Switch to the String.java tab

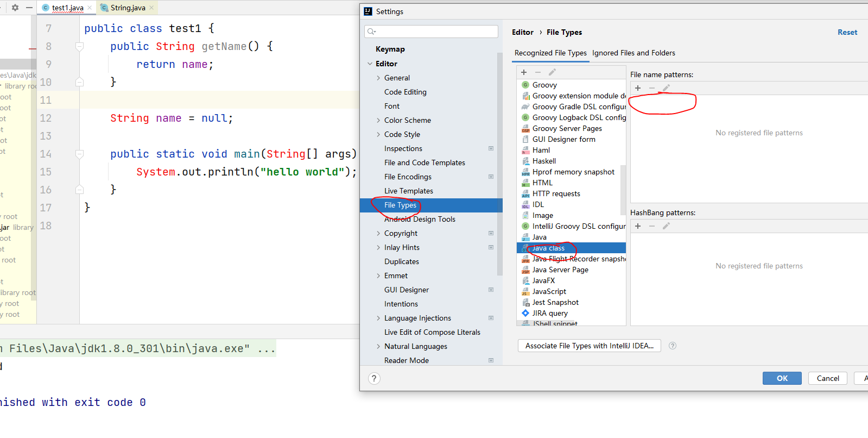(128, 8)
